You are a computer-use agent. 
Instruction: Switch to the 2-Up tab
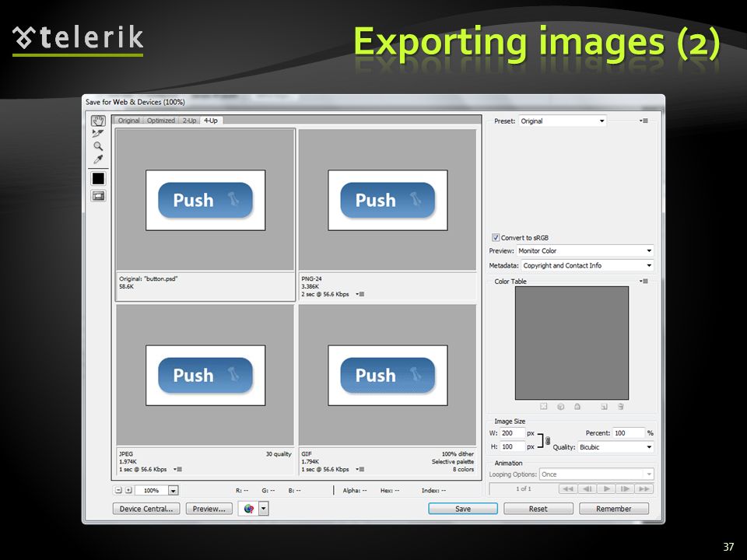click(189, 121)
